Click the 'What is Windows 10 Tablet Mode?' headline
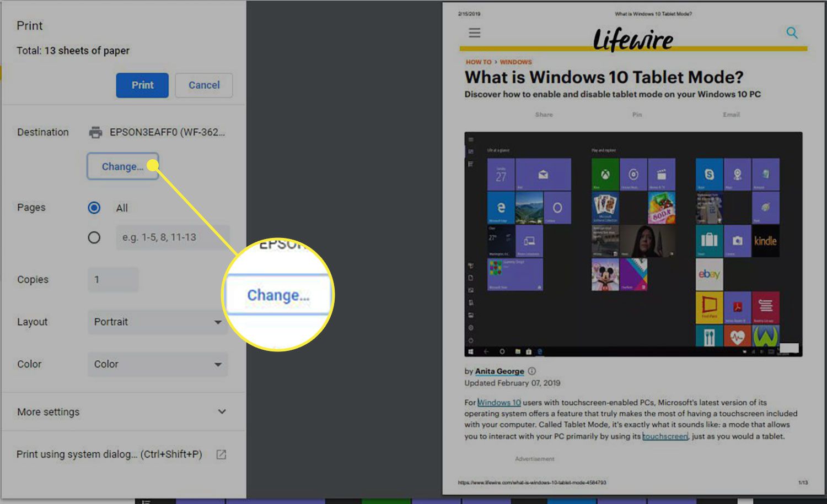This screenshot has width=827, height=504. (604, 77)
